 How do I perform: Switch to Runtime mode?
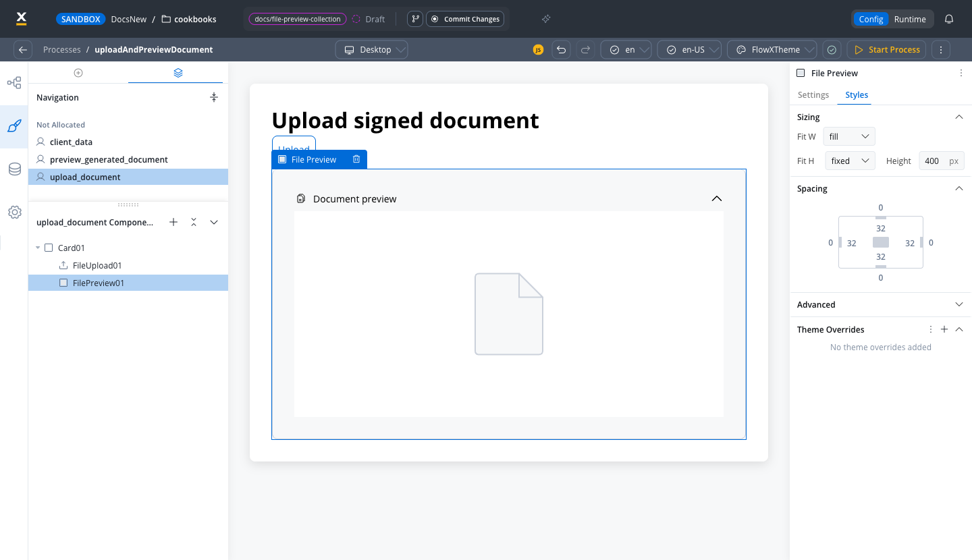[910, 19]
